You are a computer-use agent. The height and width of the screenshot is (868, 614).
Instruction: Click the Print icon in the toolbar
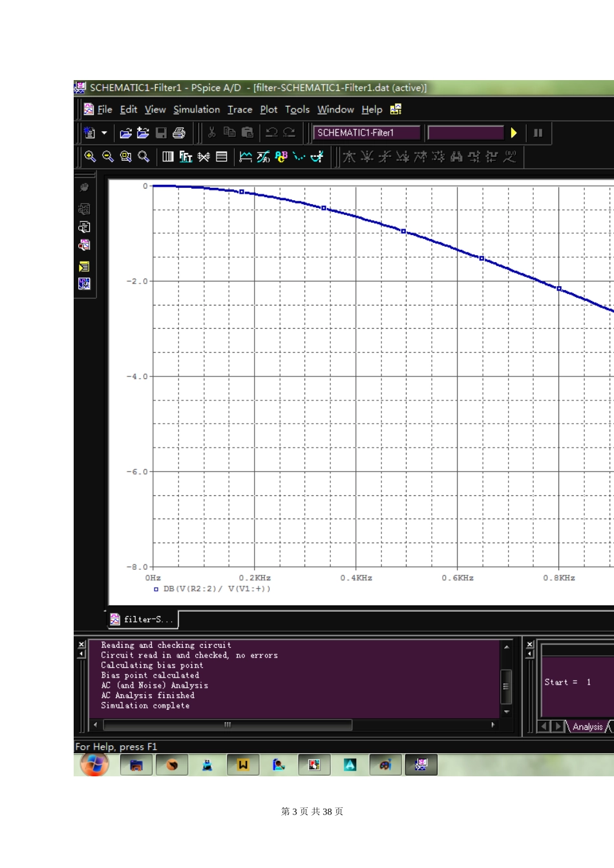[179, 133]
